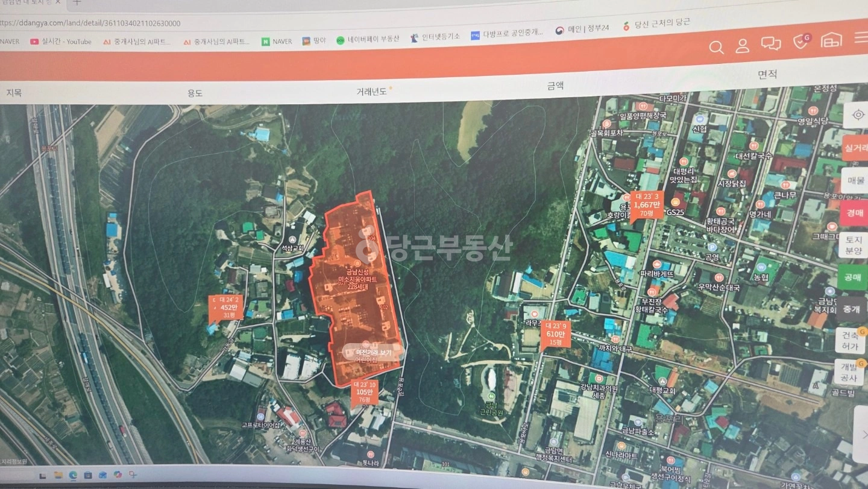Click the house icon in the header
Viewport: 868px width, 489px height.
[831, 40]
